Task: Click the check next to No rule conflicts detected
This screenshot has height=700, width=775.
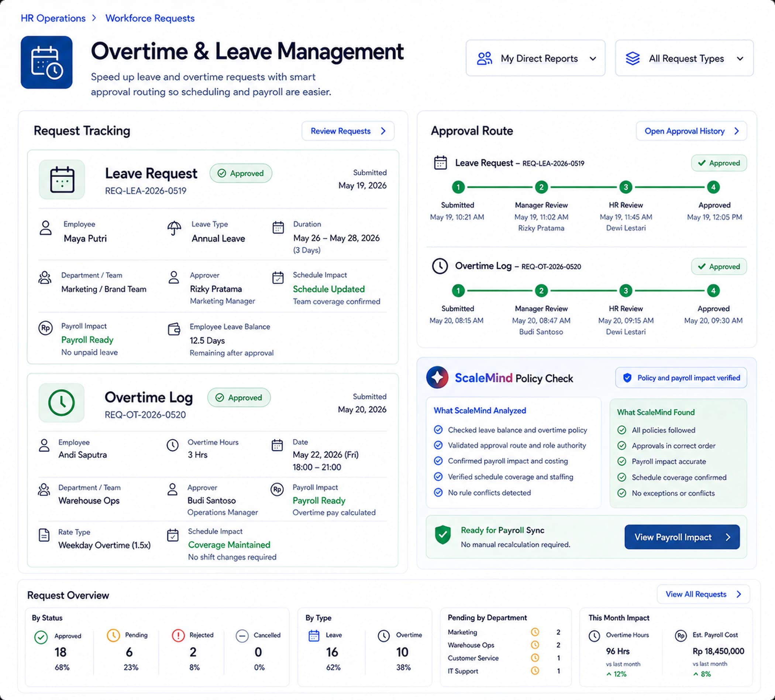Action: pyautogui.click(x=438, y=492)
